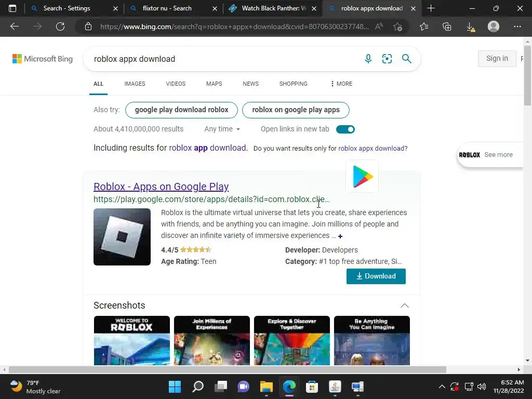Click the browser address bar URL
This screenshot has height=399, width=532.
(x=234, y=26)
